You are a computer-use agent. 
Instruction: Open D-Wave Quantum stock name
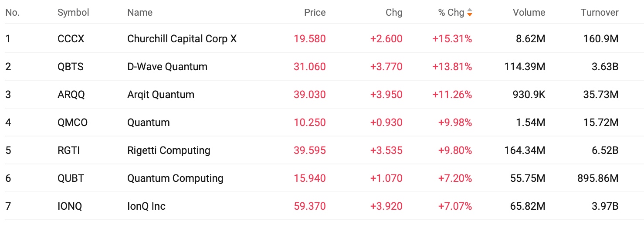click(167, 67)
